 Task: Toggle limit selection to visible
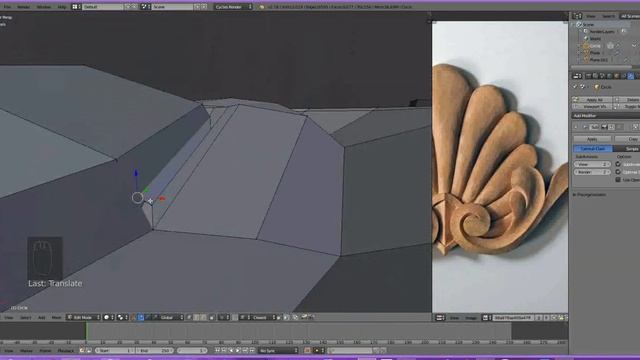211,318
